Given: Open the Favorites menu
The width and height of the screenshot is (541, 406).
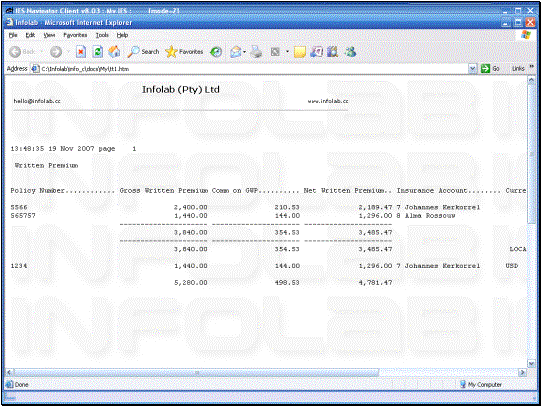Looking at the screenshot, I should (x=75, y=35).
